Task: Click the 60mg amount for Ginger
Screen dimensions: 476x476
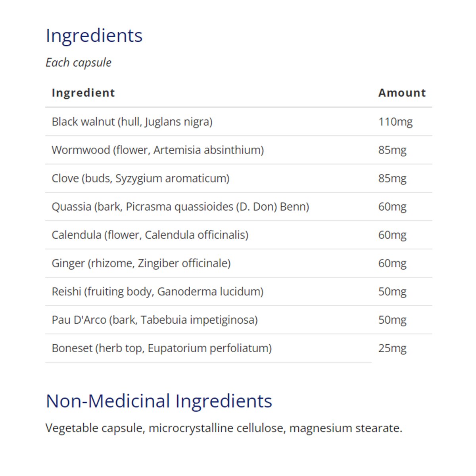Action: coord(392,263)
